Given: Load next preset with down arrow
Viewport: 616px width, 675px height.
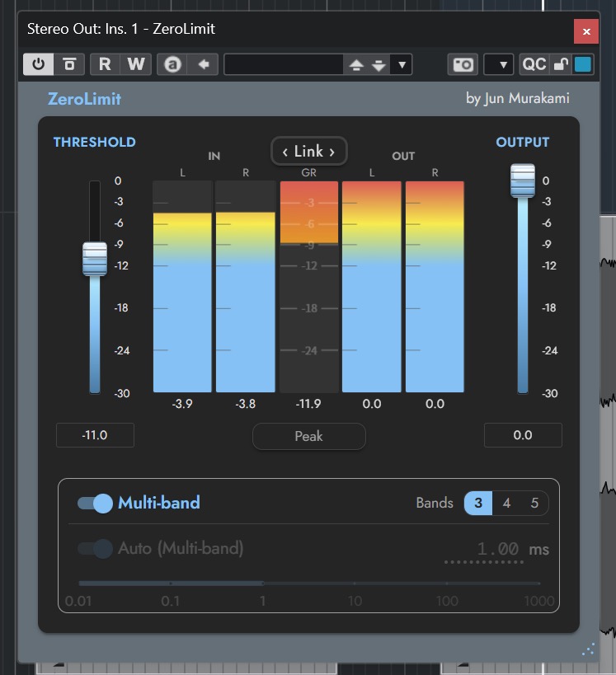Looking at the screenshot, I should coord(379,65).
